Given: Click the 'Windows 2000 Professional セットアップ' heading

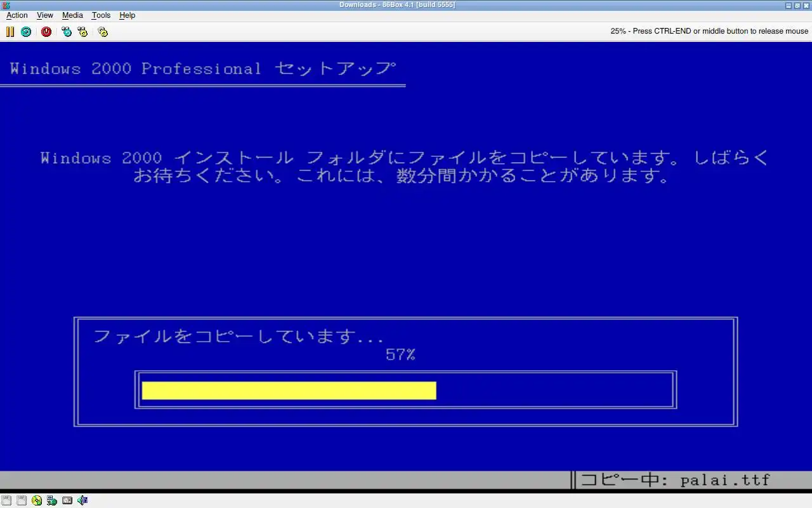Looking at the screenshot, I should (203, 69).
